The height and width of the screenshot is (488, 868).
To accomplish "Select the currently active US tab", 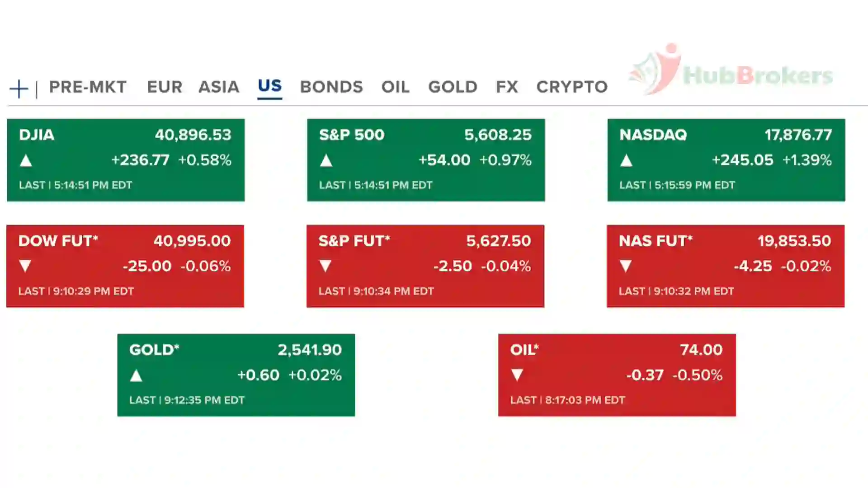I will (269, 86).
